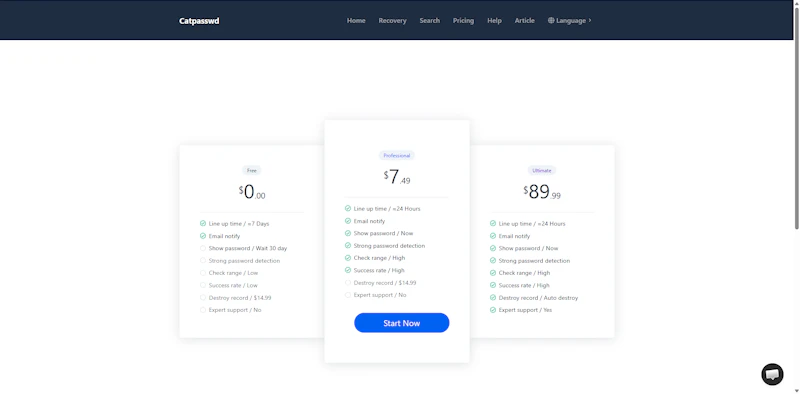
Task: Click 'Line up time / ≈7 Days' text
Action: tap(239, 224)
